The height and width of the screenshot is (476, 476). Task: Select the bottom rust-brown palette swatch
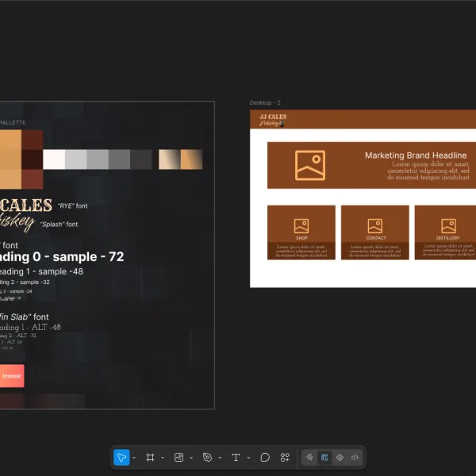(x=33, y=179)
